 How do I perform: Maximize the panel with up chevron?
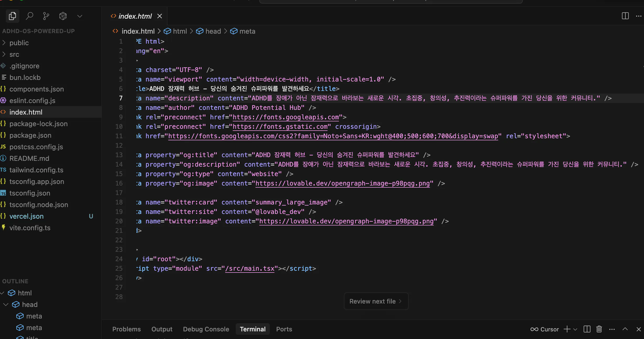point(625,329)
